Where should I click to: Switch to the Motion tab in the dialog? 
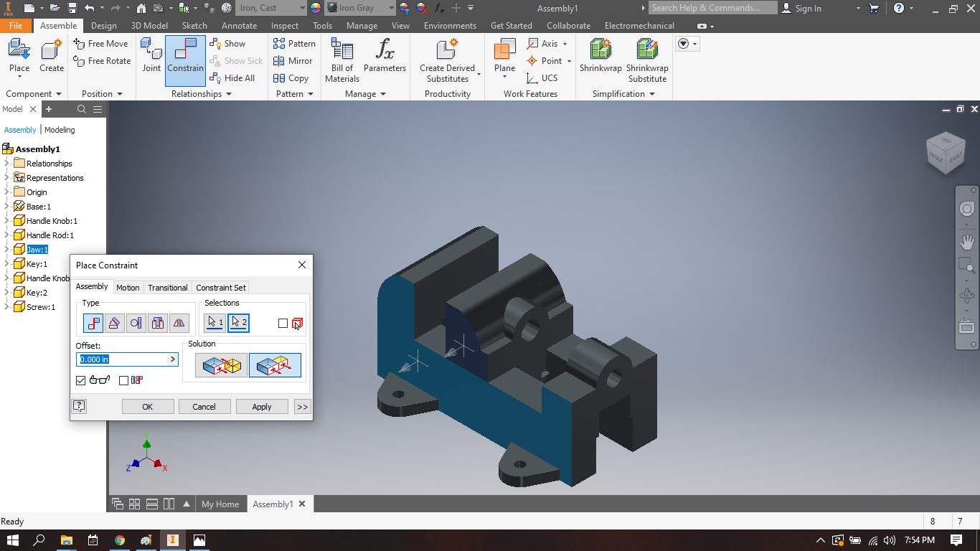[128, 287]
